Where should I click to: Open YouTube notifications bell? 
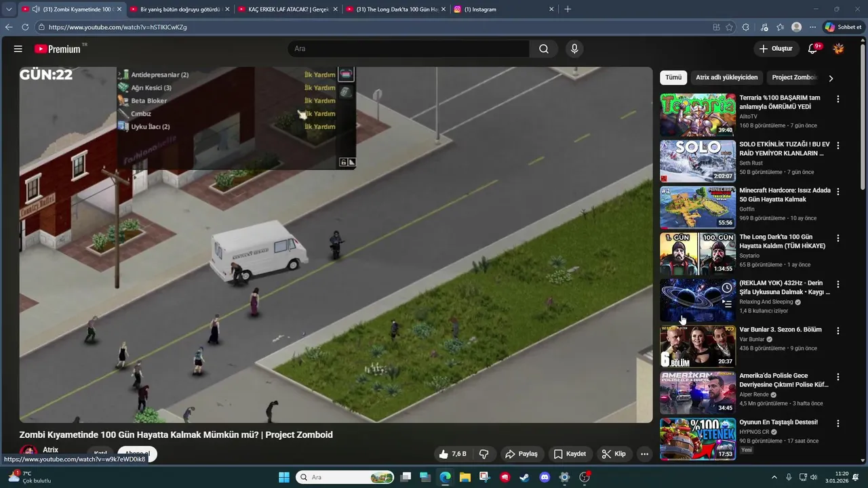pyautogui.click(x=813, y=49)
